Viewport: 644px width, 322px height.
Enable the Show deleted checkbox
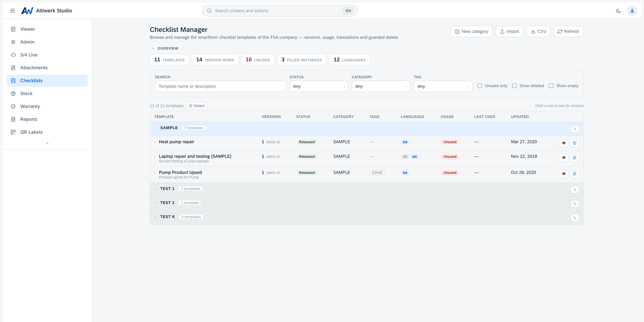tap(514, 86)
